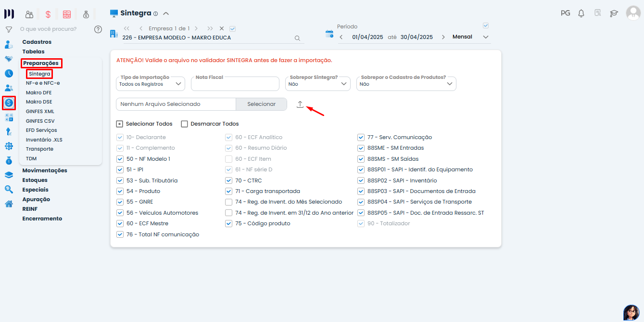Click the upload file arrow icon
The height and width of the screenshot is (322, 644).
click(300, 104)
